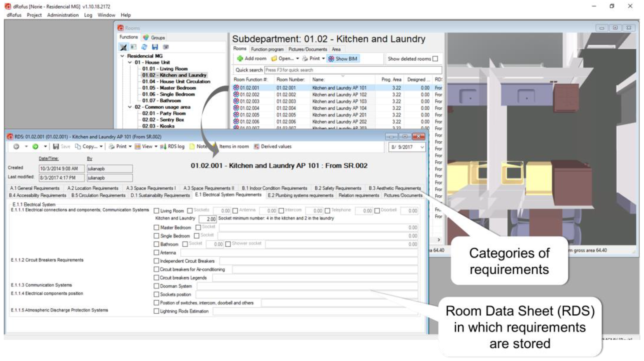Check the Independent Circuit Breakers box
The height and width of the screenshot is (361, 644).
(156, 261)
